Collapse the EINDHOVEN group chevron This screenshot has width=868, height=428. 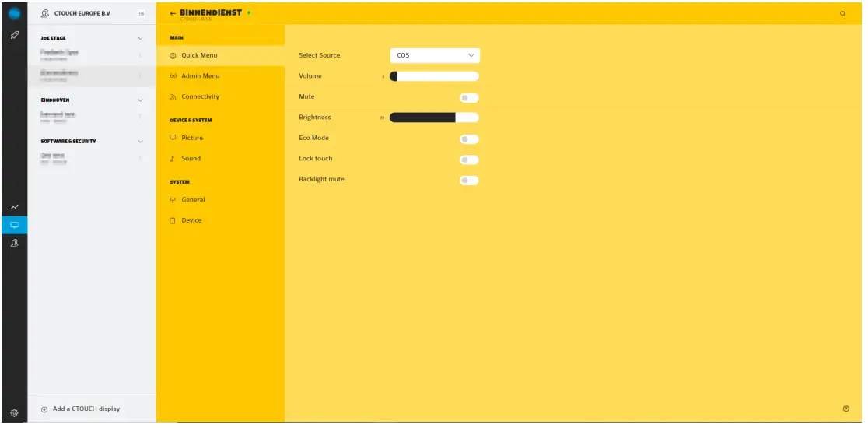[x=140, y=100]
